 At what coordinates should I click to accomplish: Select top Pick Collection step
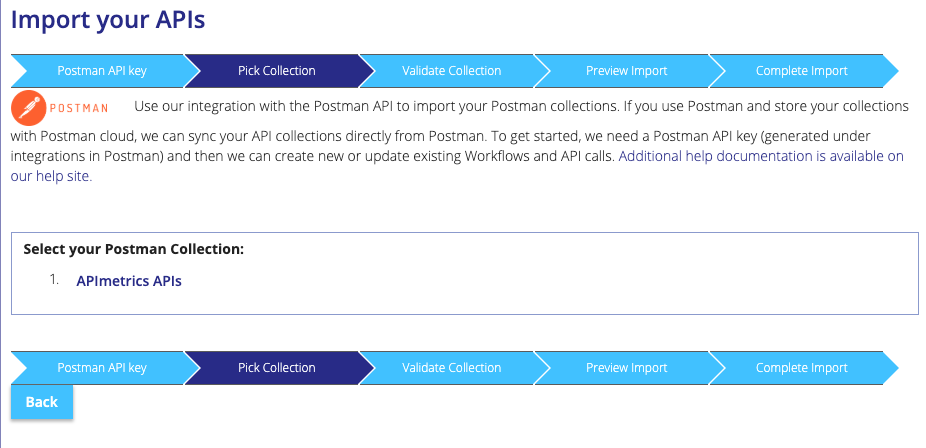(276, 71)
